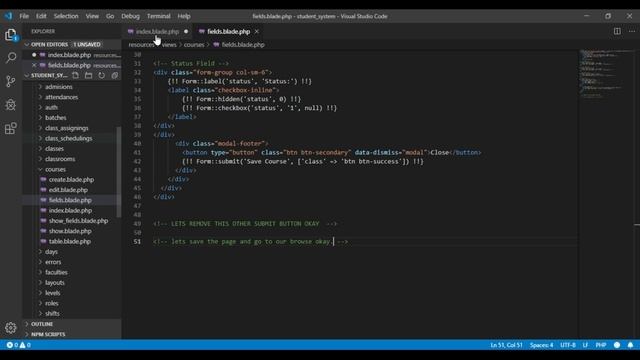Expand the classes folder
Image resolution: width=640 pixels, height=360 pixels.
[54, 149]
